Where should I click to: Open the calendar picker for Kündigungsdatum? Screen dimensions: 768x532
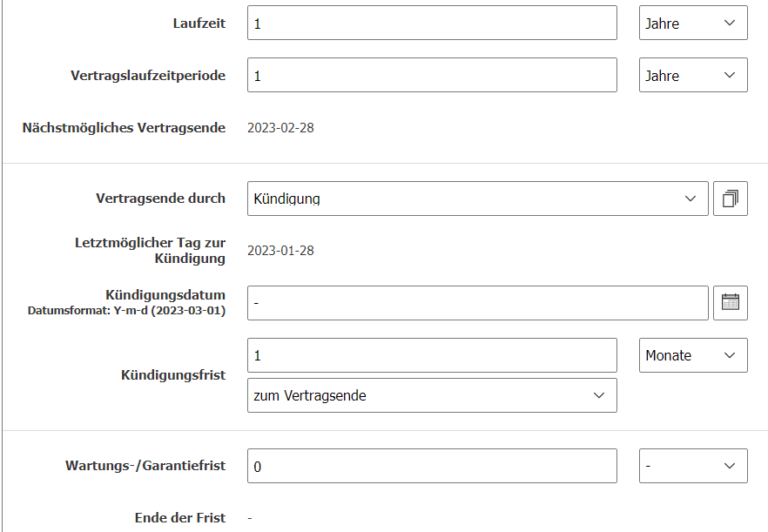pos(730,302)
